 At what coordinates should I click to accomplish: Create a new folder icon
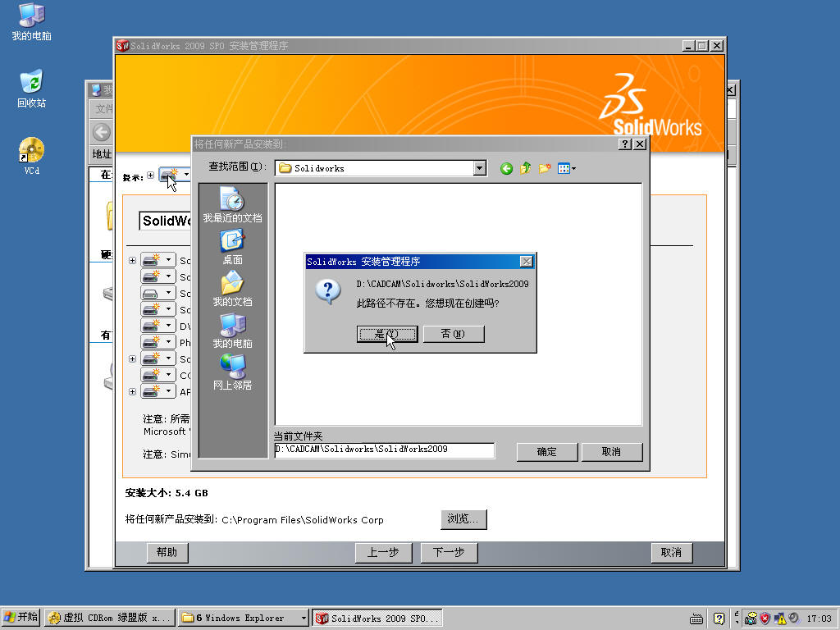point(545,169)
